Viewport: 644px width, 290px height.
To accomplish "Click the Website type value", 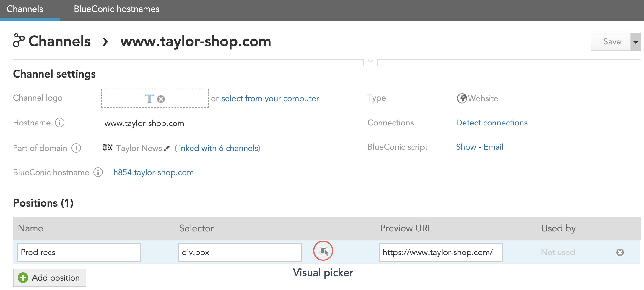I will click(x=483, y=99).
